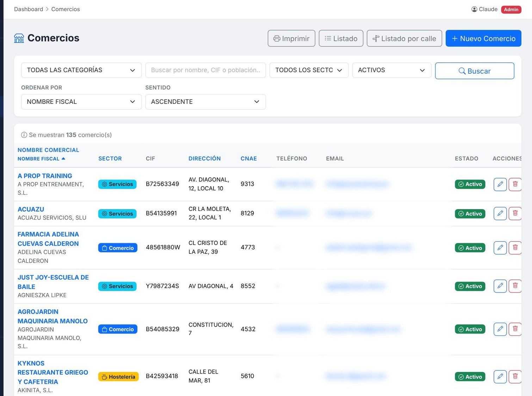Click Servicios sector badge for A PROP TRAINING
532x396 pixels.
(x=117, y=184)
